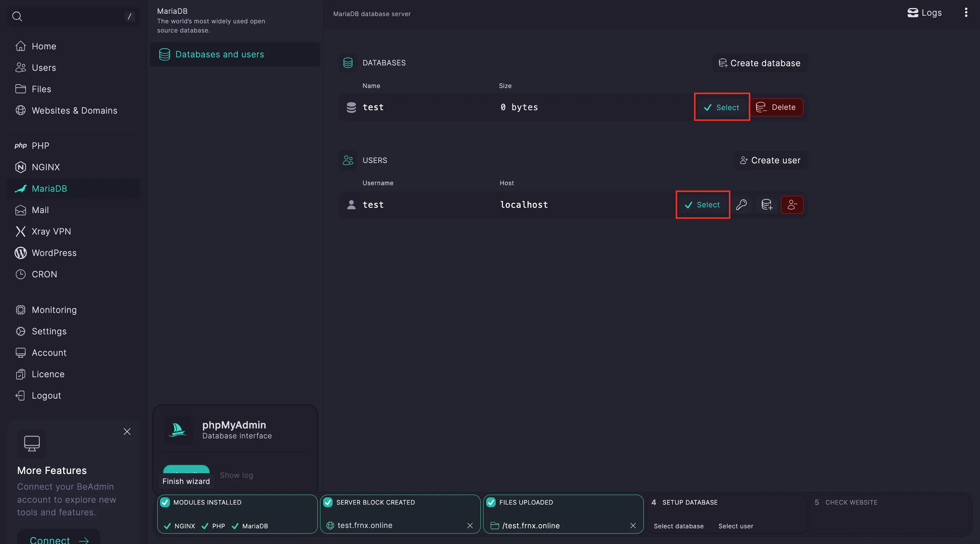Remove test.frnx.online from server block step
Image resolution: width=980 pixels, height=544 pixels.
[x=470, y=526]
